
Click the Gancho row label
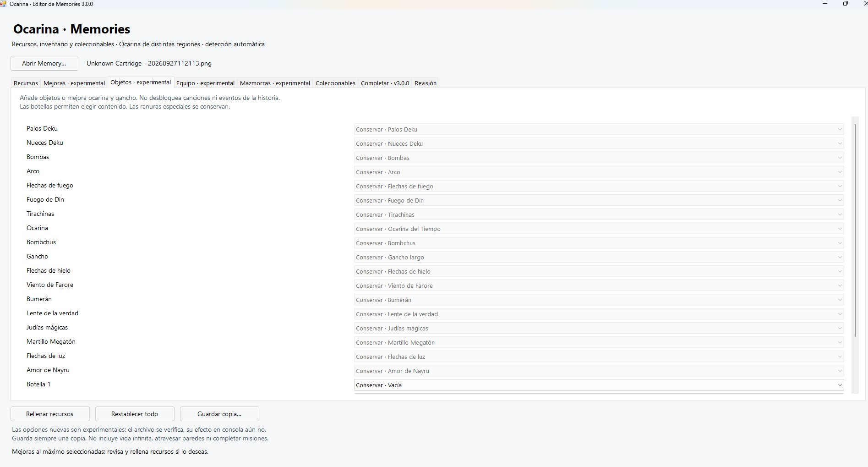coord(37,256)
